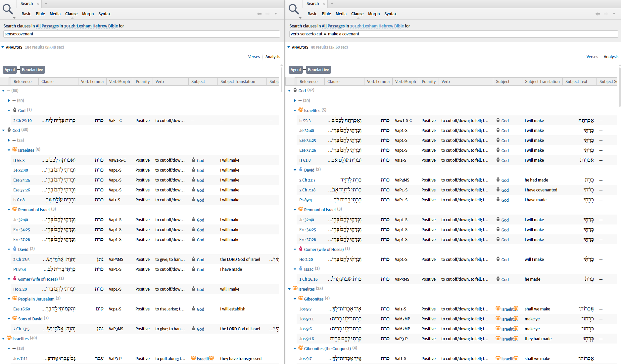Click the person icon beside Isaac (1)
The image size is (621, 364).
301,268
